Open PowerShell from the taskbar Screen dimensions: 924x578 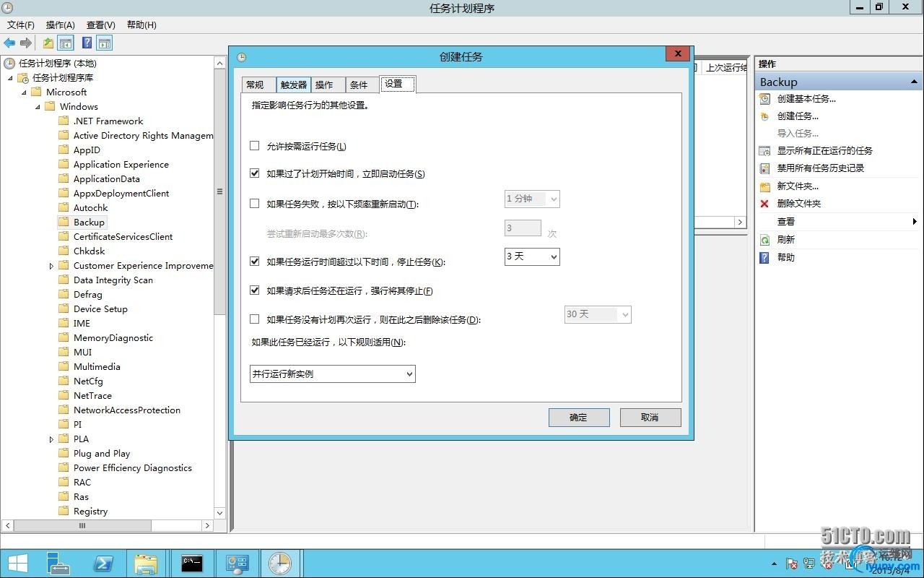point(104,564)
